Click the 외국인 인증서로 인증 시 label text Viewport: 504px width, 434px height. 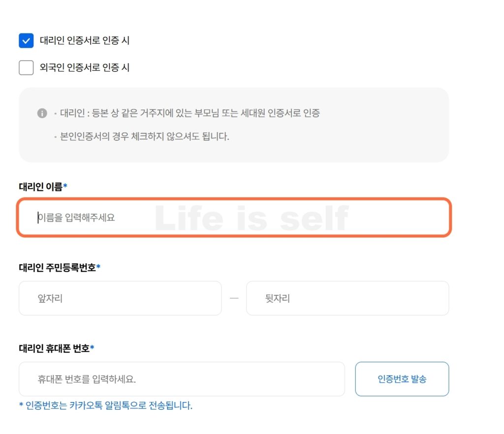(85, 67)
